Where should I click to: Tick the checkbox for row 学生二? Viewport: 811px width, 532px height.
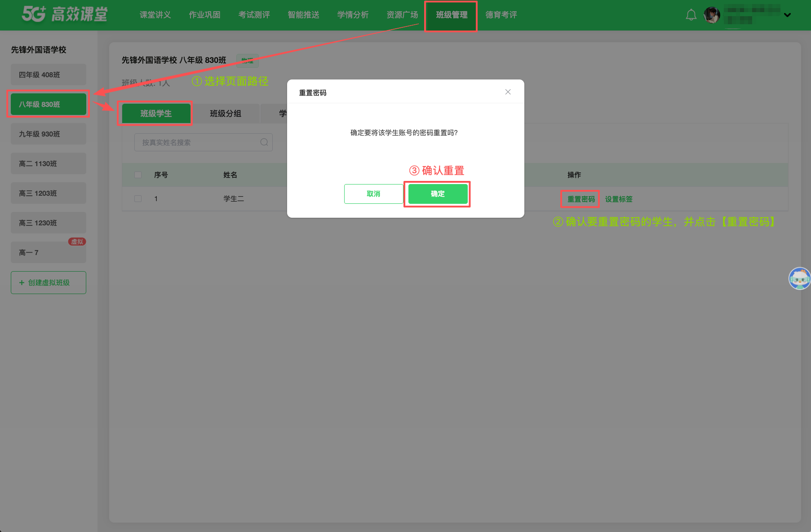(x=138, y=199)
